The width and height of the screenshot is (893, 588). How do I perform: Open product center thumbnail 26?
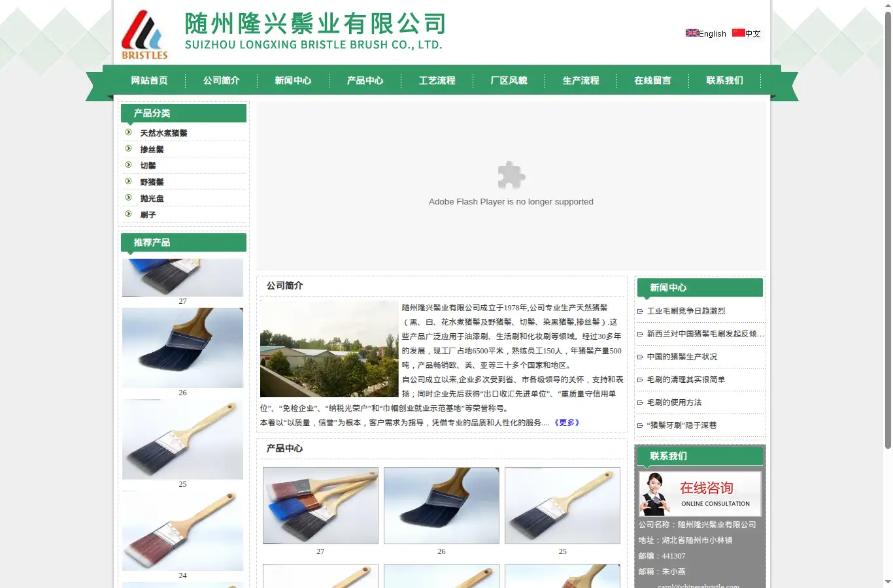(441, 506)
